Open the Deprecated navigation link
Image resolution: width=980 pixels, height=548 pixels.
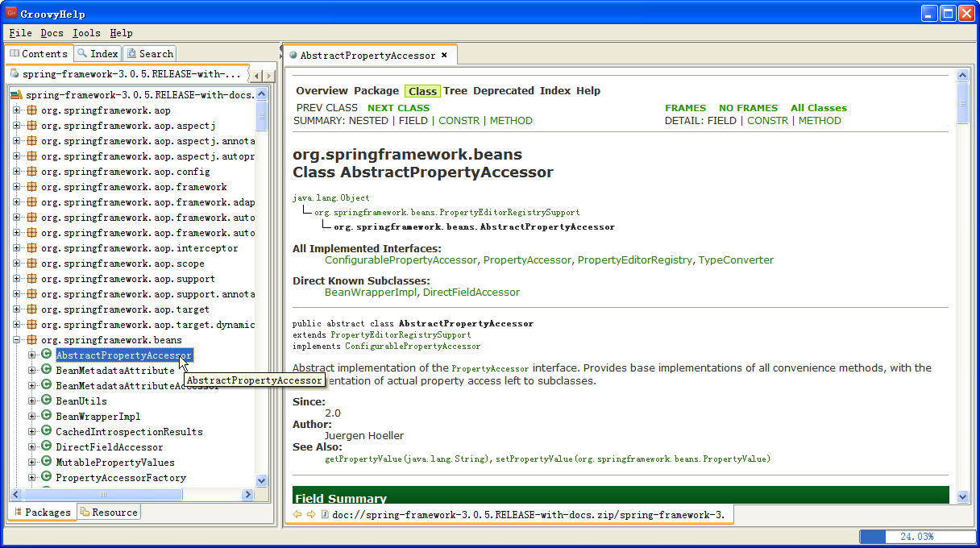point(504,91)
